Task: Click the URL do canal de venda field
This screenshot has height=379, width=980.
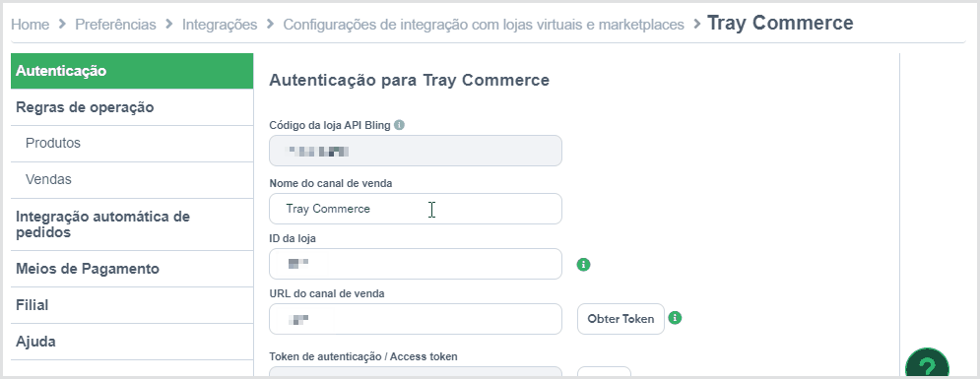Action: coord(416,319)
